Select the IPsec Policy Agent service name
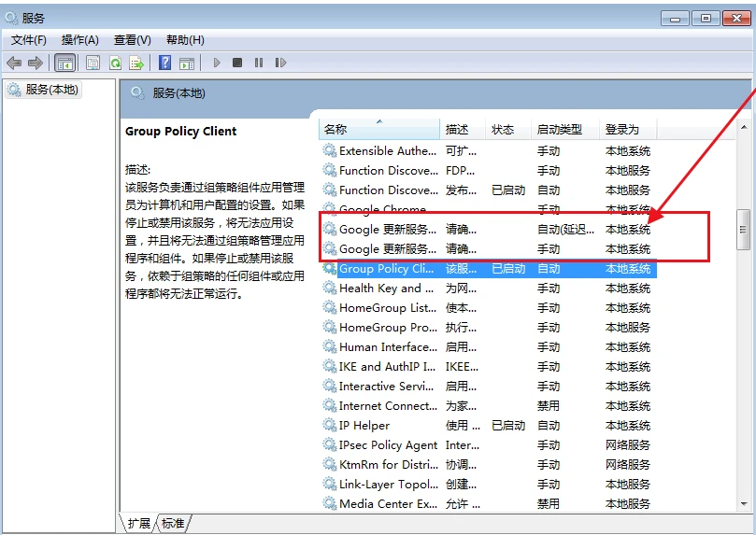This screenshot has width=756, height=535. [388, 445]
